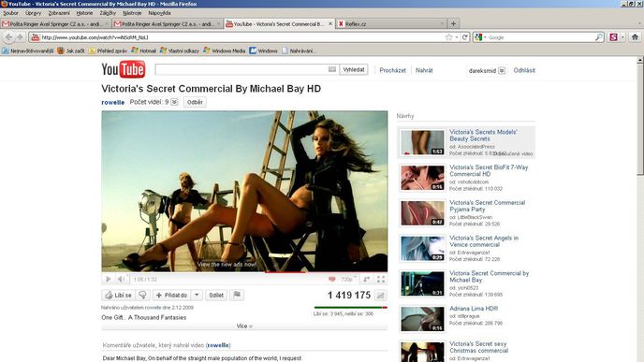Open rowelle channel link under title
The image size is (644, 362).
(113, 102)
